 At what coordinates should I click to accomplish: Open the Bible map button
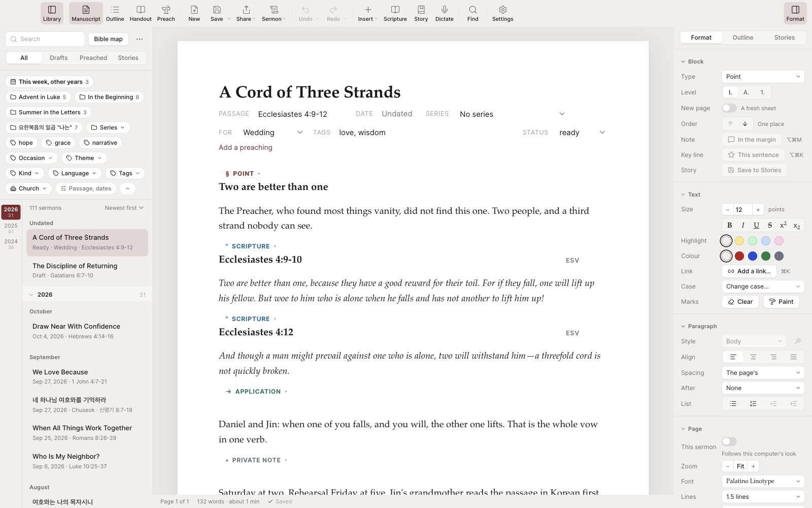pyautogui.click(x=108, y=39)
